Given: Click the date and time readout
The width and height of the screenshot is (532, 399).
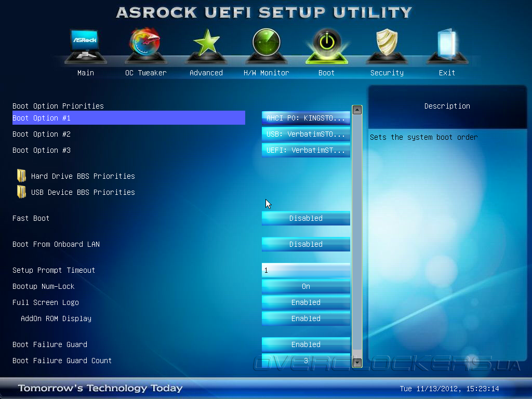Looking at the screenshot, I should point(449,389).
